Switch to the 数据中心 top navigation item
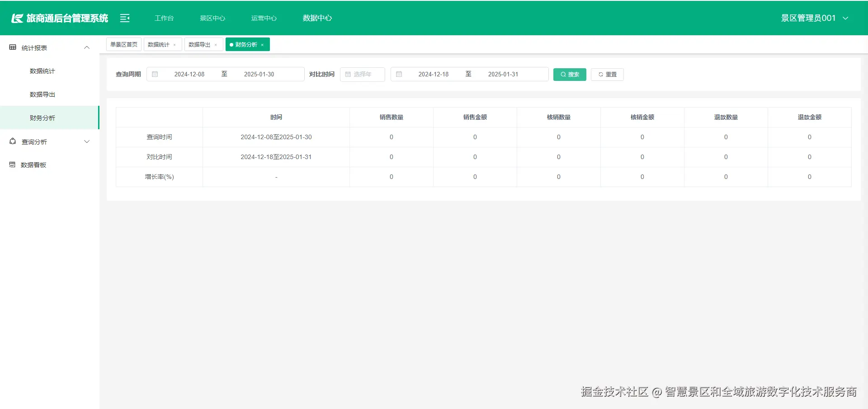 (316, 18)
